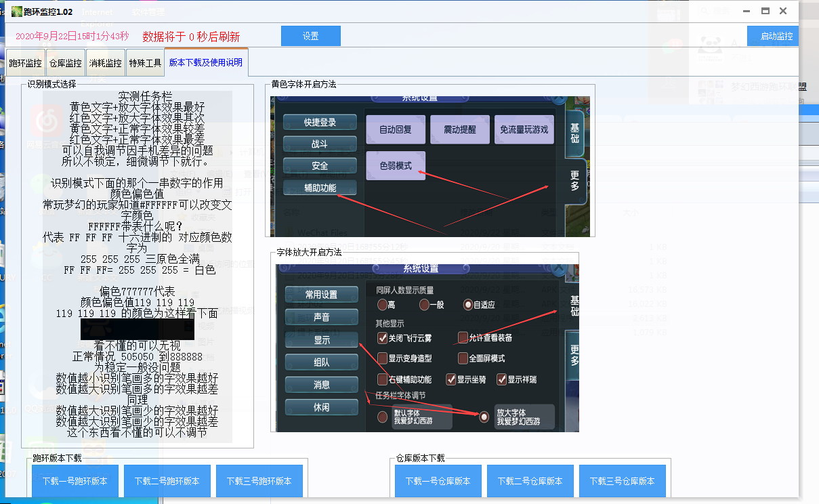Click the 黄色字体开启方法 group label
Viewport: 819px width, 504px height.
pyautogui.click(x=303, y=85)
